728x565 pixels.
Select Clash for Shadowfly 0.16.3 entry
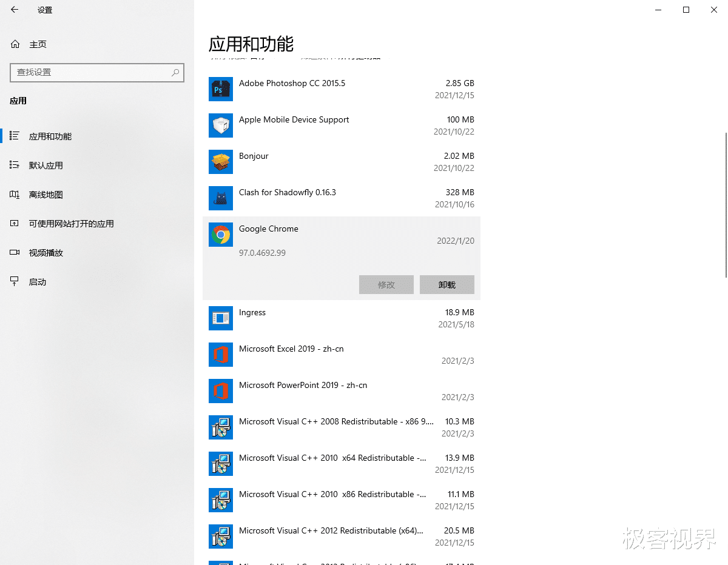(x=288, y=192)
